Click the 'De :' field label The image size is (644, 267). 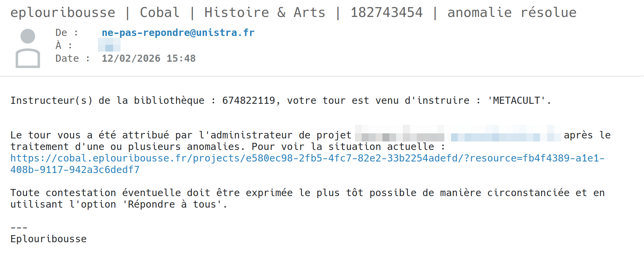point(67,33)
